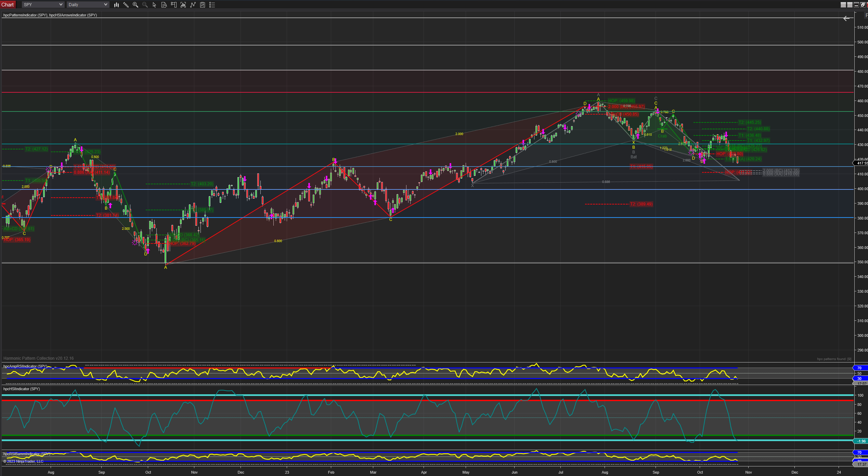Select the drawing tools pencil icon

click(x=126, y=5)
